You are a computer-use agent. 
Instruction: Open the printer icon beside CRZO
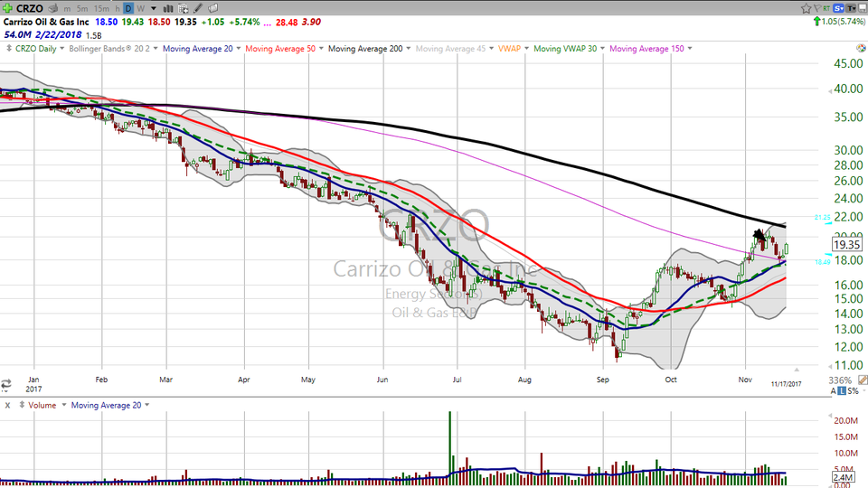(53, 8)
